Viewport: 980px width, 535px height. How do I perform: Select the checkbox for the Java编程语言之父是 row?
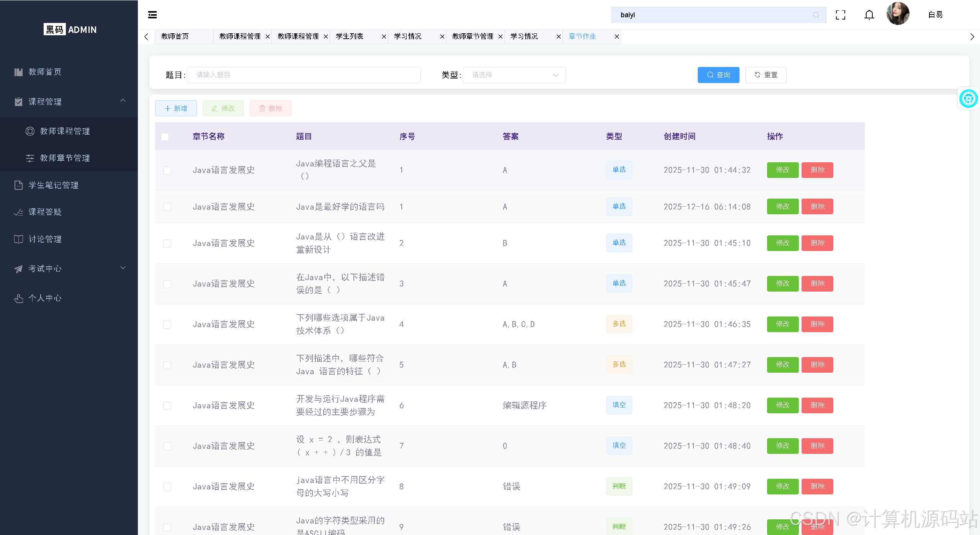click(167, 170)
